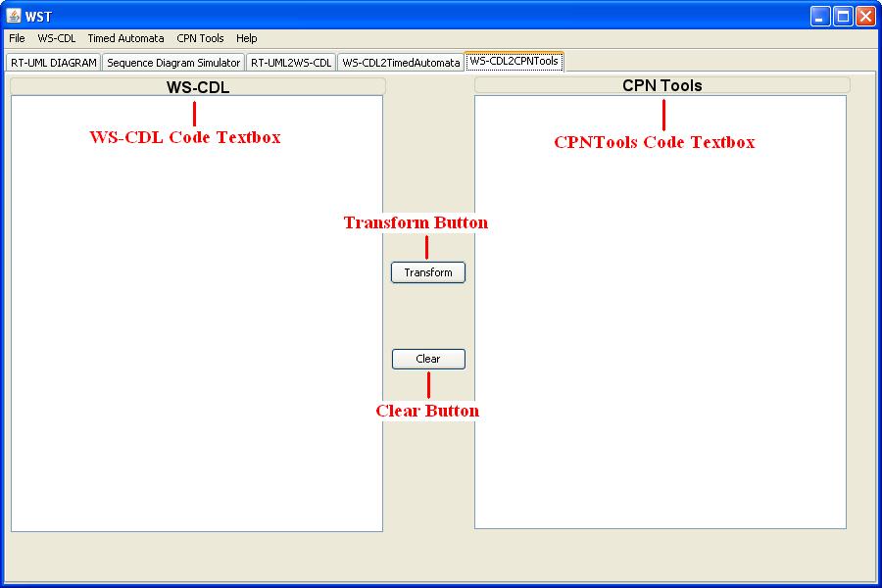Screen dimensions: 882x588
Task: Open the Timed Automata menu
Action: (125, 38)
